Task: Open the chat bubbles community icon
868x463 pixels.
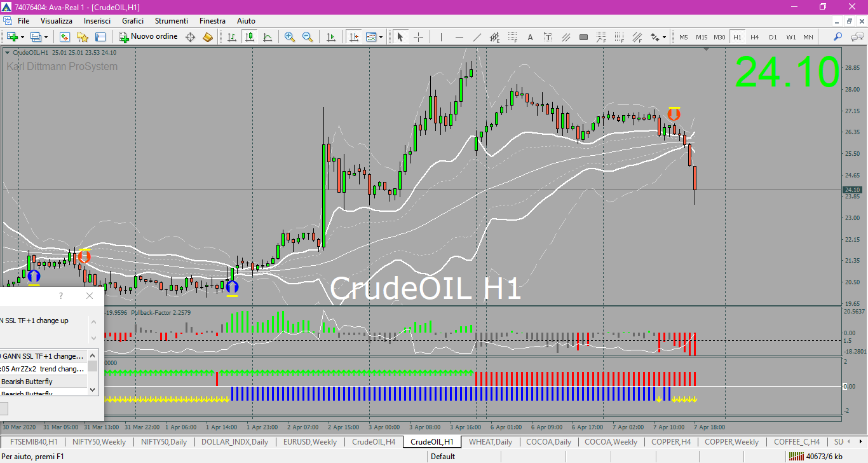Action: (857, 37)
